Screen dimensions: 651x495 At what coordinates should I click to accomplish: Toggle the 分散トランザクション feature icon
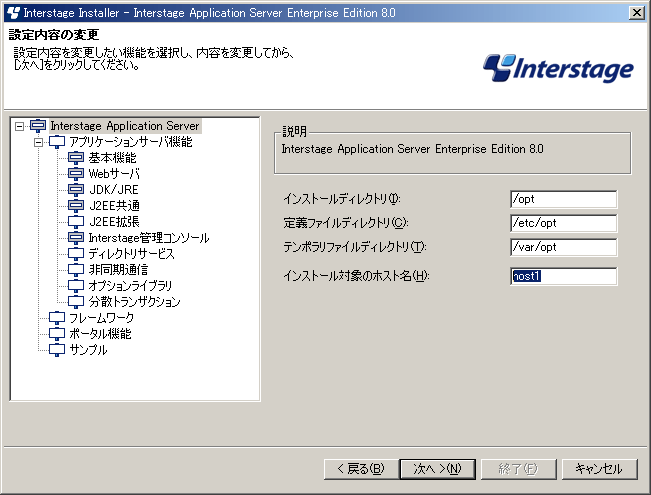76,301
